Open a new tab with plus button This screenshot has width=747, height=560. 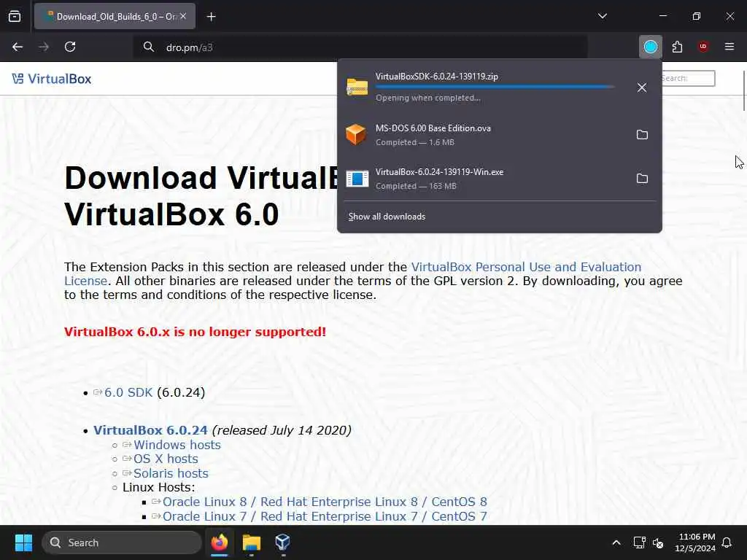tap(211, 17)
